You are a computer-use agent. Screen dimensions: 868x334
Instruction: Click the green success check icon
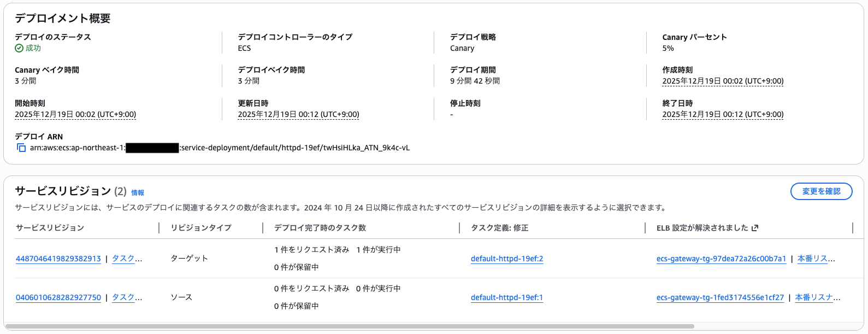19,48
